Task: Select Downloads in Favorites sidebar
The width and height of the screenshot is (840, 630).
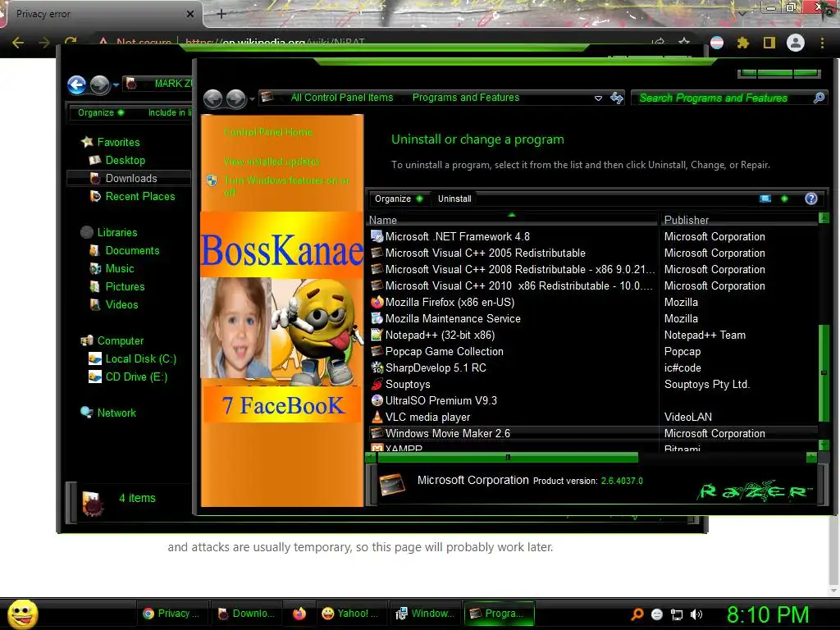Action: 130,178
